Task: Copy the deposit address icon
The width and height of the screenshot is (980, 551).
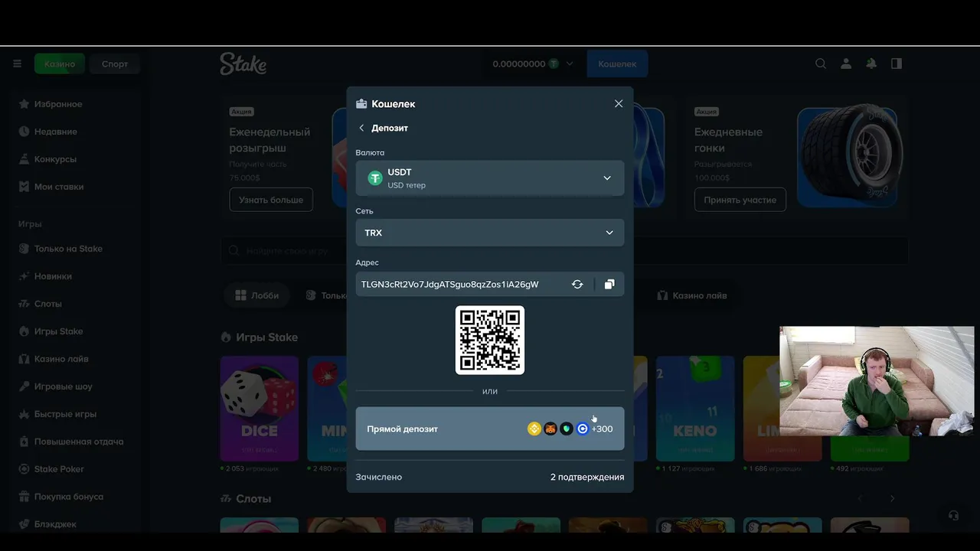Action: click(609, 284)
